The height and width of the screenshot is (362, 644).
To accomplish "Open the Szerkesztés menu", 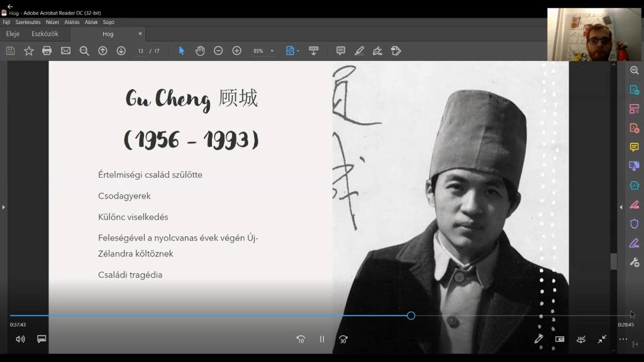I will click(28, 22).
